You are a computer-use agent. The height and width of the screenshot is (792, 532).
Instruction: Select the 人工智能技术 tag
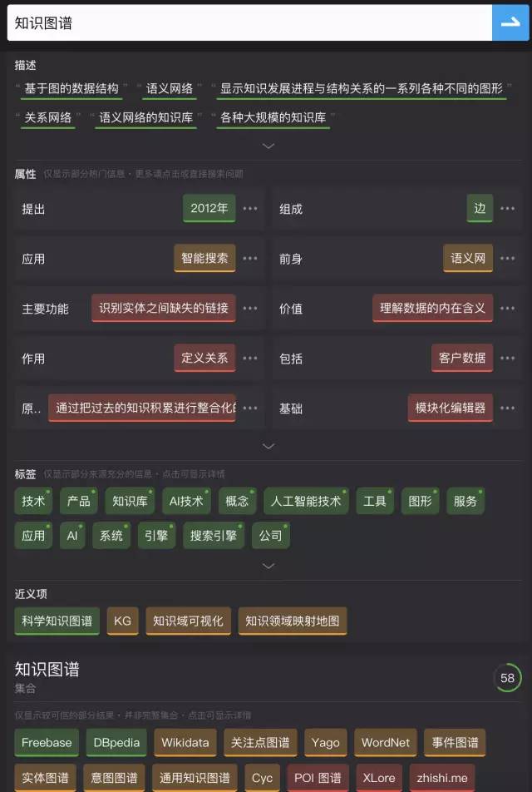point(306,502)
